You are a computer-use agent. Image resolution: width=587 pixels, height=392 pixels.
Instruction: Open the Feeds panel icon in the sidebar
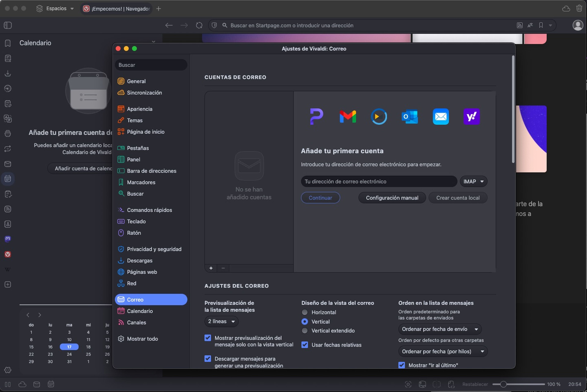pyautogui.click(x=8, y=209)
